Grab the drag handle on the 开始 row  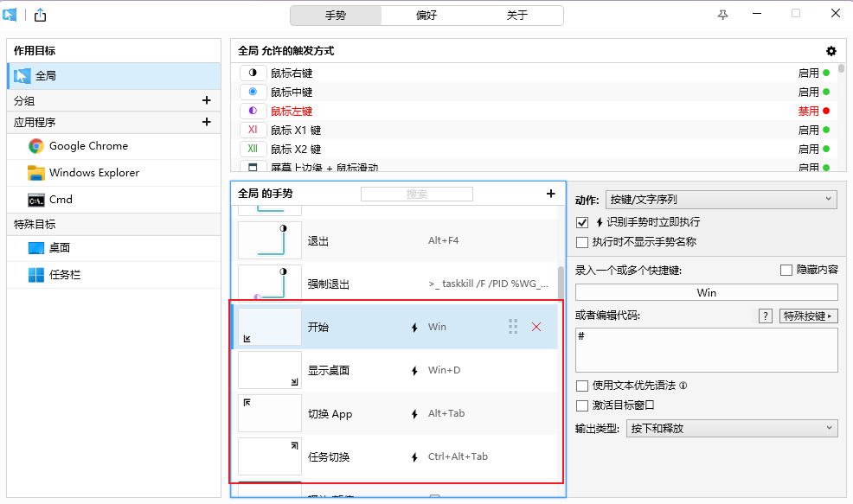pyautogui.click(x=513, y=326)
